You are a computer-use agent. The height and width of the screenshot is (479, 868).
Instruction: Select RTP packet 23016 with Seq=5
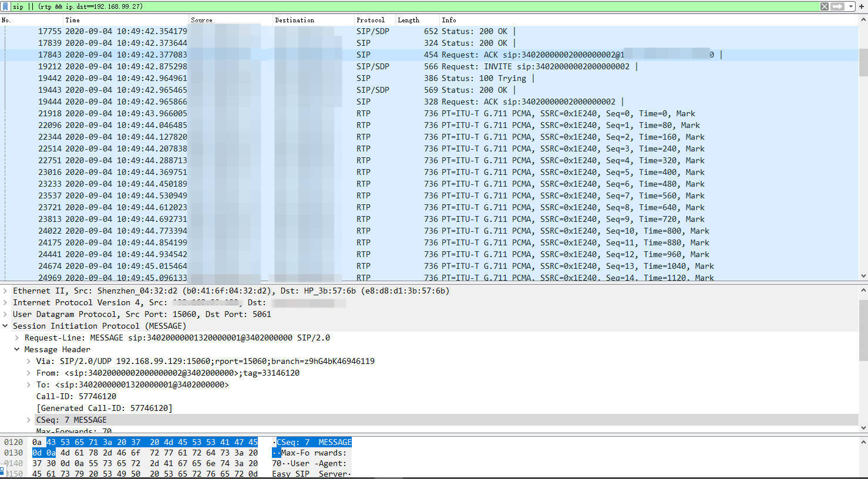(x=429, y=172)
